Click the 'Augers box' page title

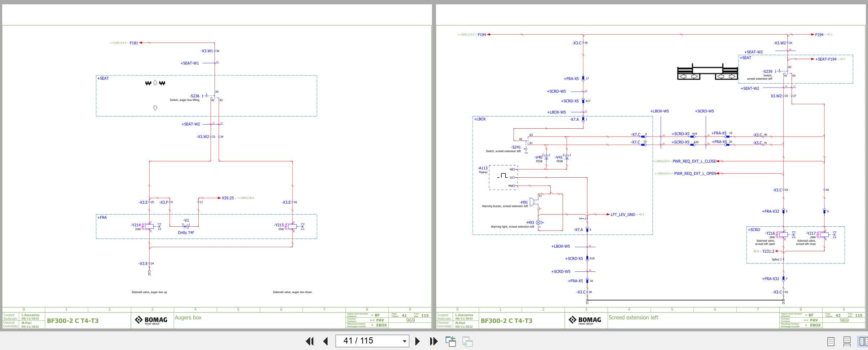188,318
